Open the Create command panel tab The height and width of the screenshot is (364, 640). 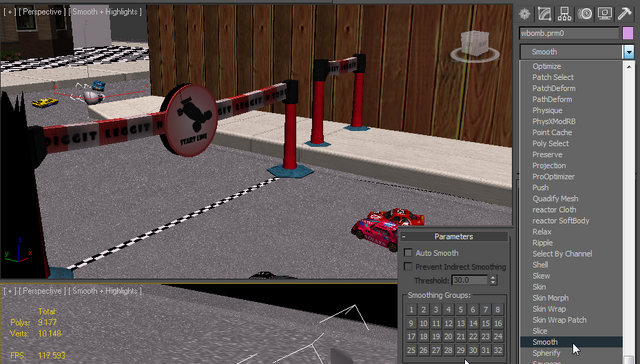click(x=524, y=14)
